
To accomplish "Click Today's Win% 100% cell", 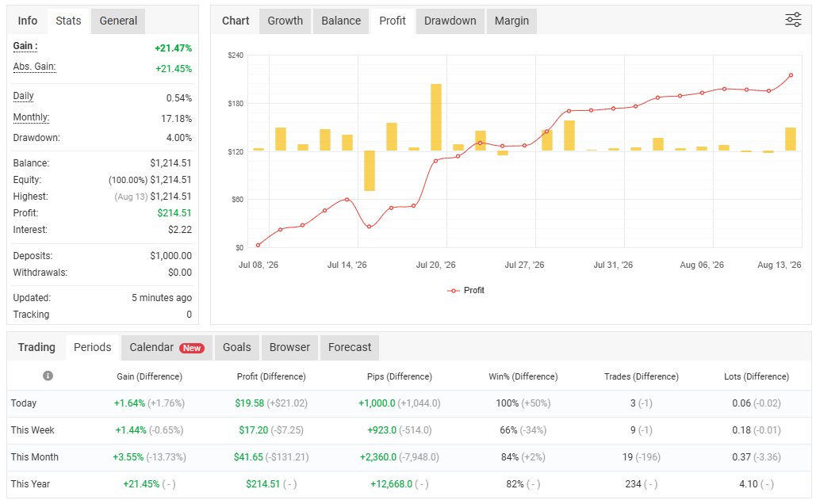I will pyautogui.click(x=508, y=403).
